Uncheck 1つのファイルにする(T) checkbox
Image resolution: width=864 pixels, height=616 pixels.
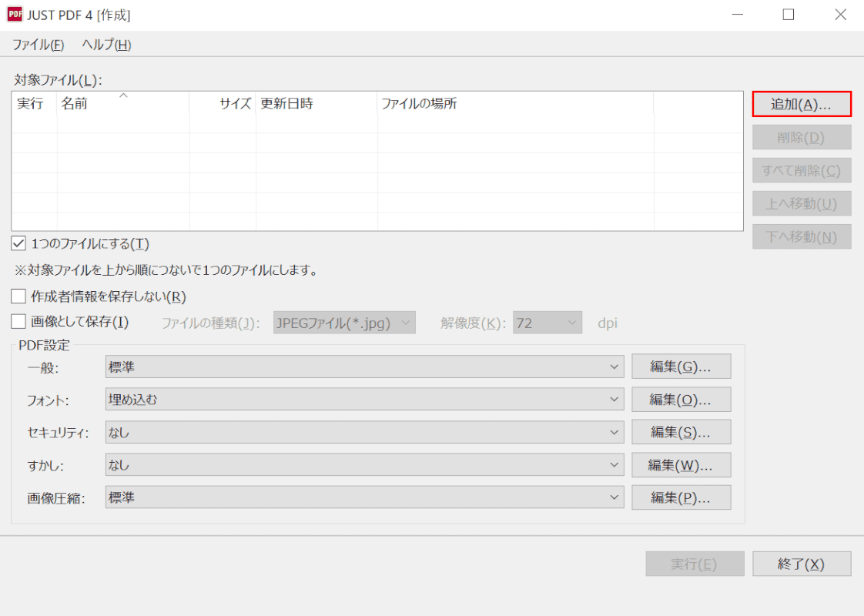pos(18,243)
